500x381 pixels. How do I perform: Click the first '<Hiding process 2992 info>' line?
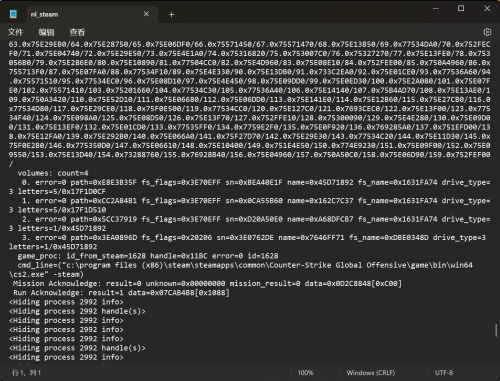coord(66,302)
